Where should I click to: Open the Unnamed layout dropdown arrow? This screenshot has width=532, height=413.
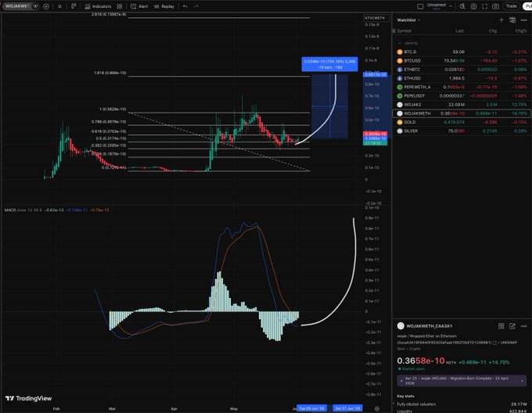[x=451, y=6]
